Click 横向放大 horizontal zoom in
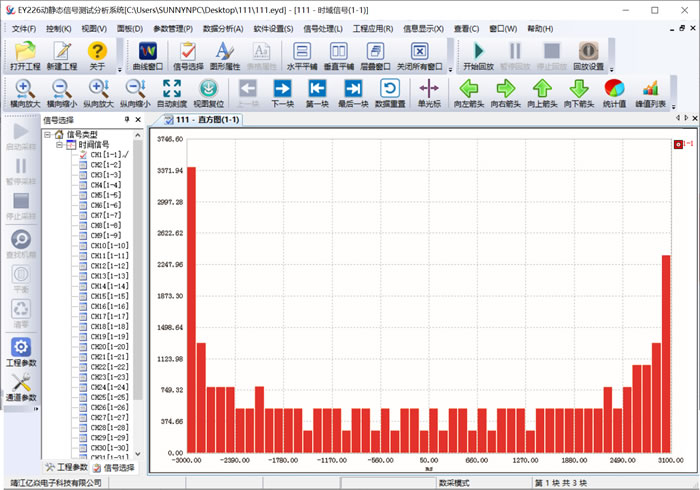Viewport: 700px width, 490px height. pos(25,94)
